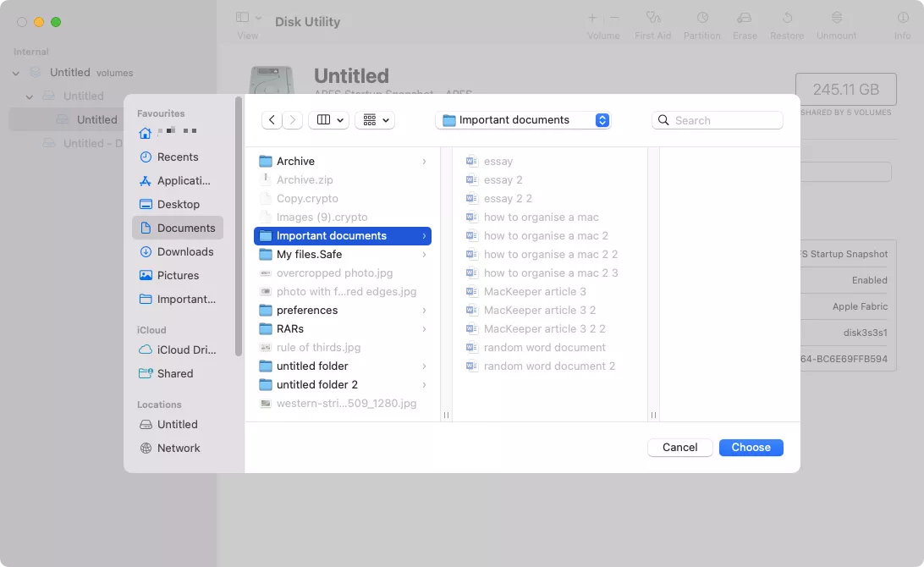Image resolution: width=924 pixels, height=567 pixels.
Task: Click the Choose button
Action: point(751,447)
